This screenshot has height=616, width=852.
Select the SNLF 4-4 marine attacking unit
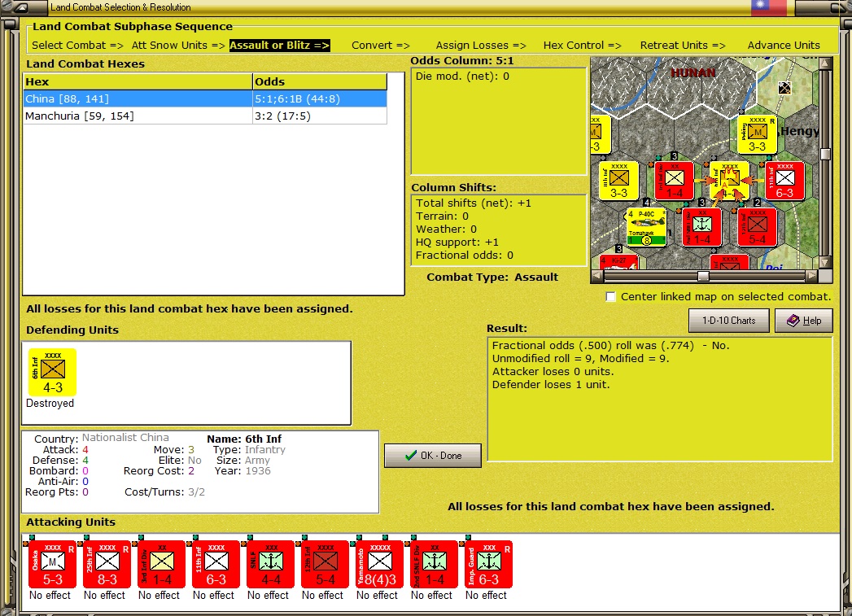click(271, 564)
